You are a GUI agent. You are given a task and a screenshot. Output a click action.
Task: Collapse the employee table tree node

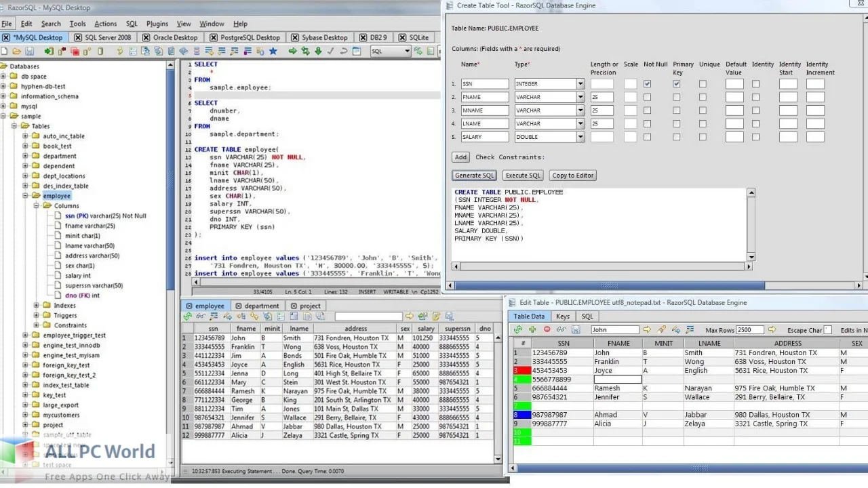pyautogui.click(x=26, y=196)
